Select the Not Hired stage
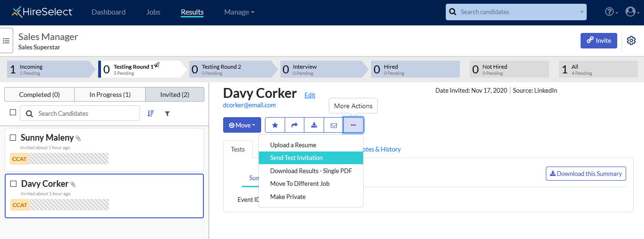The width and height of the screenshot is (644, 239). click(x=509, y=69)
